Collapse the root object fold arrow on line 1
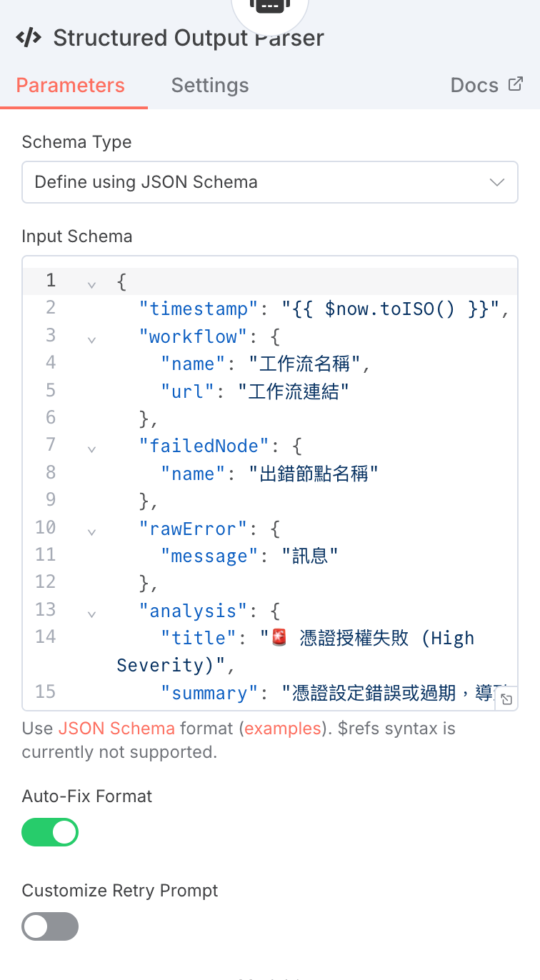The width and height of the screenshot is (540, 980). click(91, 284)
